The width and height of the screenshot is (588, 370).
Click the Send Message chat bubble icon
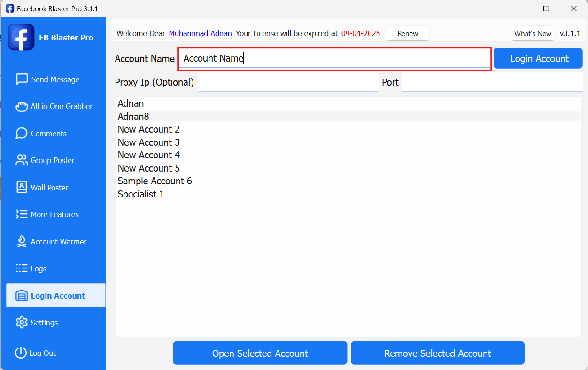22,79
